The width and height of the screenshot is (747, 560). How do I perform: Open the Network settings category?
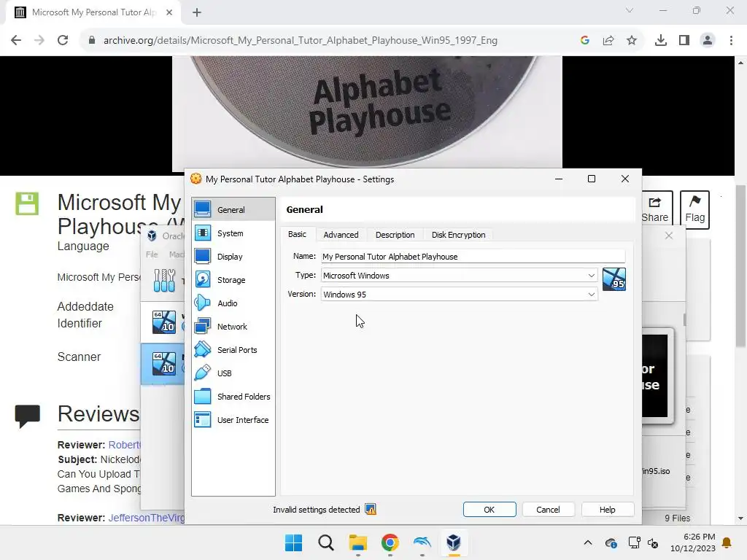233,326
